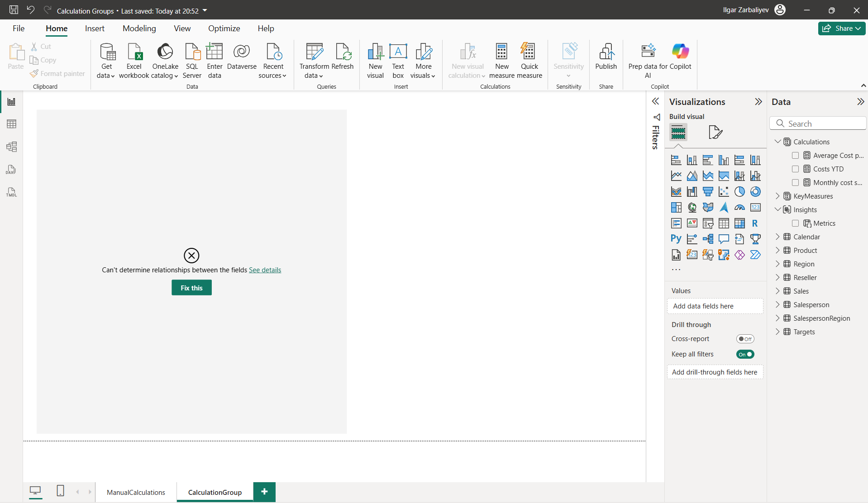Show more visuals ellipsis in Visualizations
Viewport: 868px width, 503px height.
[x=676, y=270]
